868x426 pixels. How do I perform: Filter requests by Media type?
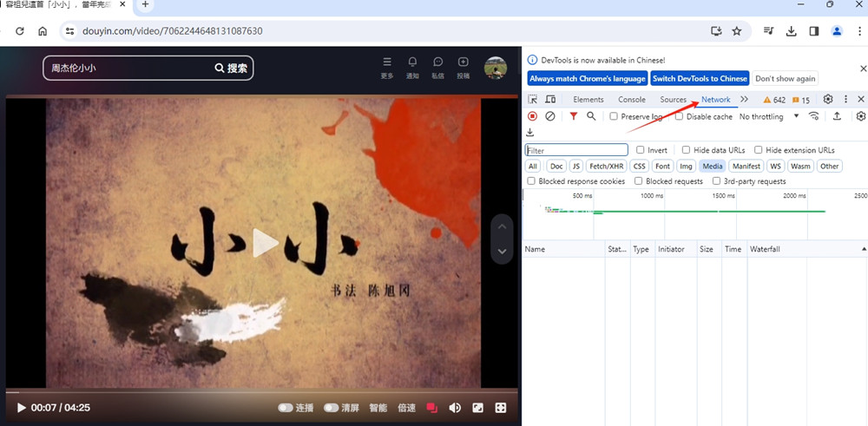point(713,166)
